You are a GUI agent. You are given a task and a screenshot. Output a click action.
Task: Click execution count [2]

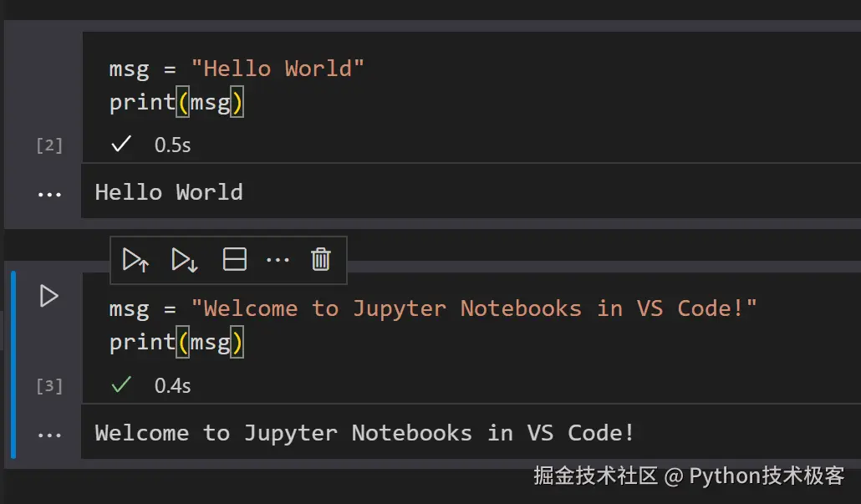click(49, 145)
